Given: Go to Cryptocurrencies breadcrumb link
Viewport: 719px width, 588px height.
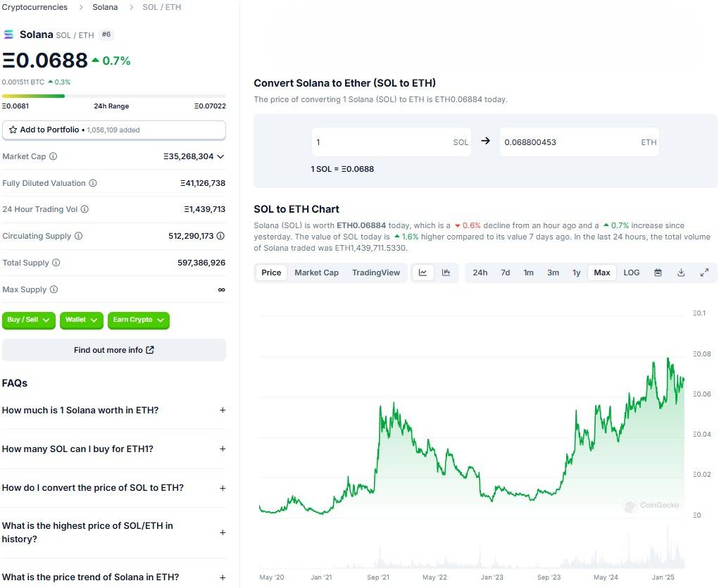Looking at the screenshot, I should pyautogui.click(x=35, y=7).
